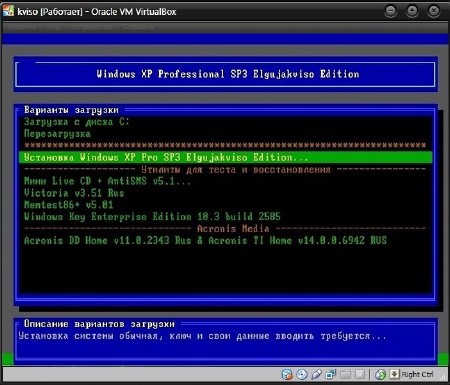Screen dimensions: 450x385
Task: Click the virtualization 'V' status icon
Action: coord(360,374)
